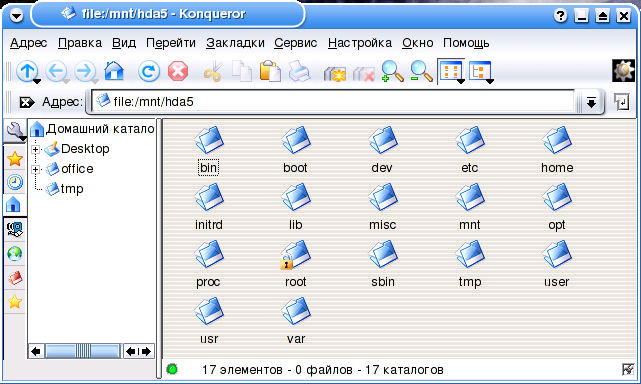Expand the Desktop tree node
The height and width of the screenshot is (384, 641).
36,149
